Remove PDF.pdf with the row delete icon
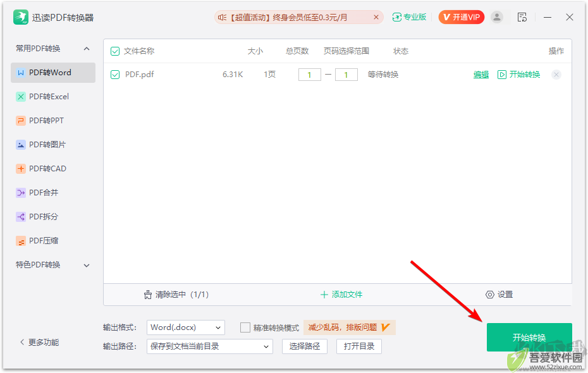This screenshot has width=588, height=373. pyautogui.click(x=556, y=75)
